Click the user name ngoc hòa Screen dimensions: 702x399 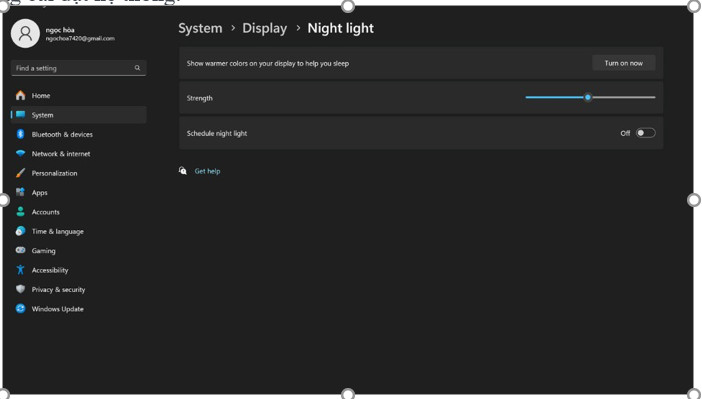pyautogui.click(x=60, y=30)
